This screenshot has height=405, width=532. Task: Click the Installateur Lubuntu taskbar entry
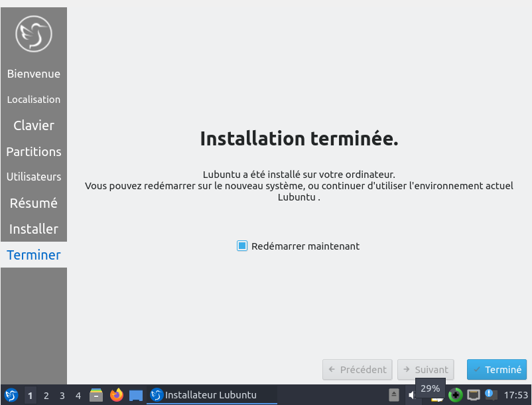coord(212,395)
